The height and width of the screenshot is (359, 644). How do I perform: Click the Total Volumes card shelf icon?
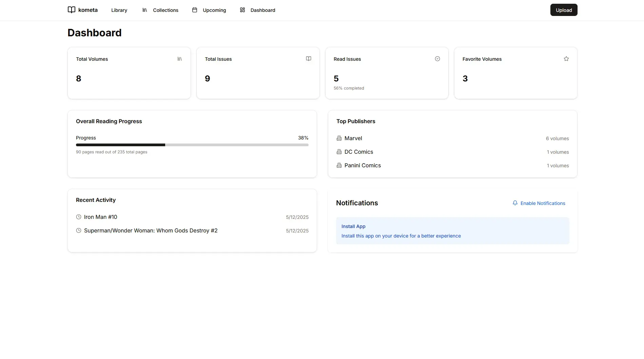click(x=180, y=59)
